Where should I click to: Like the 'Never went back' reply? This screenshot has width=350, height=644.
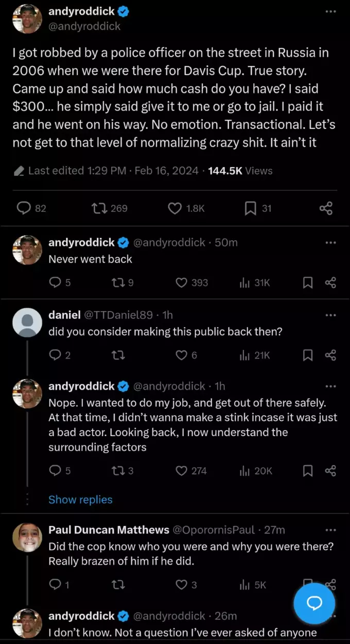coord(181,282)
